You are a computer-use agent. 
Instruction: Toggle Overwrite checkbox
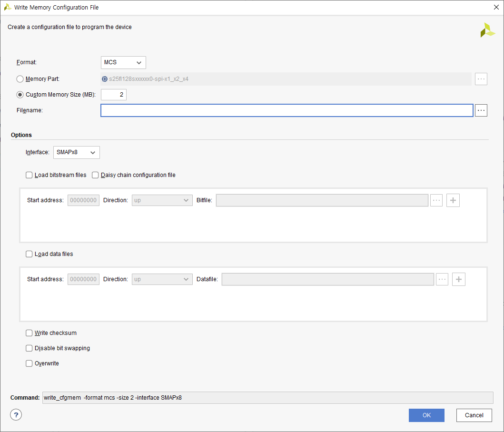tap(29, 363)
